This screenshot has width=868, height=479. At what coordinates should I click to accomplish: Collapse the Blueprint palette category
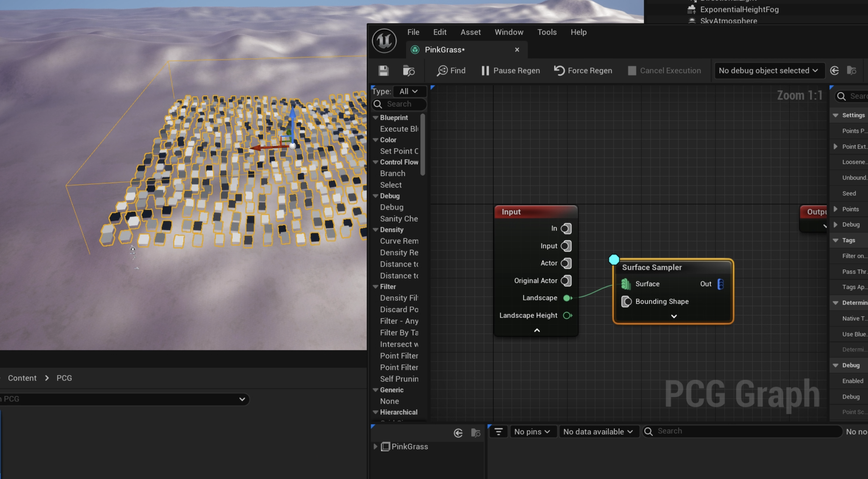coord(376,118)
